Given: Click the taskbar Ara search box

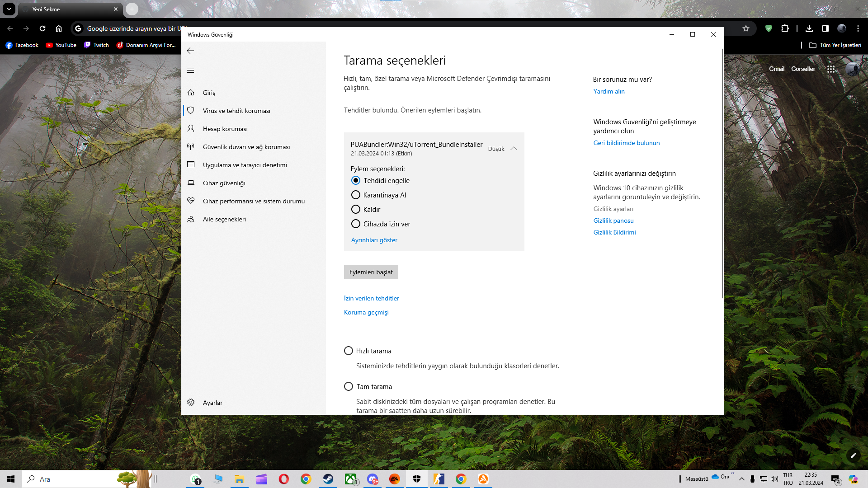Looking at the screenshot, I should 87,479.
